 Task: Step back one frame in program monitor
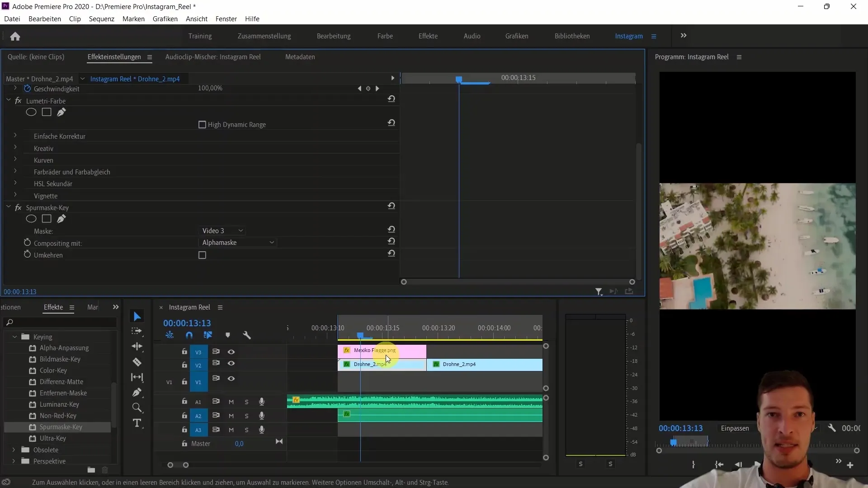click(x=738, y=465)
